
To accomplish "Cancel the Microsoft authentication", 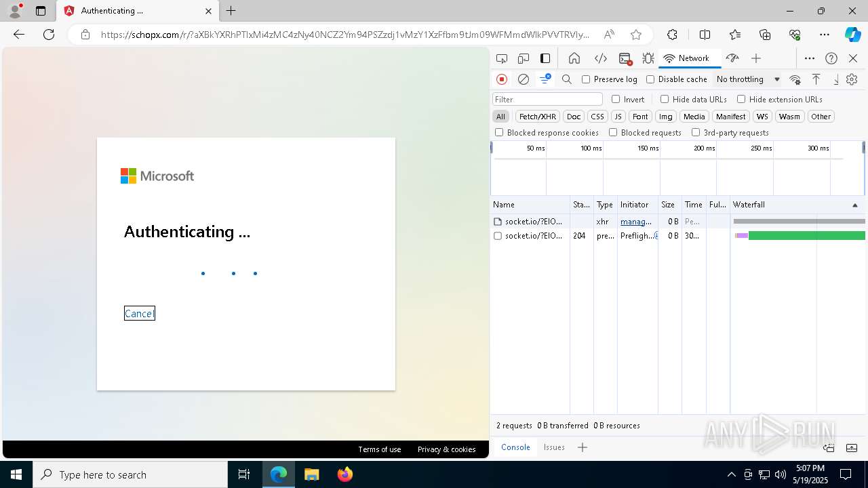I will (140, 313).
